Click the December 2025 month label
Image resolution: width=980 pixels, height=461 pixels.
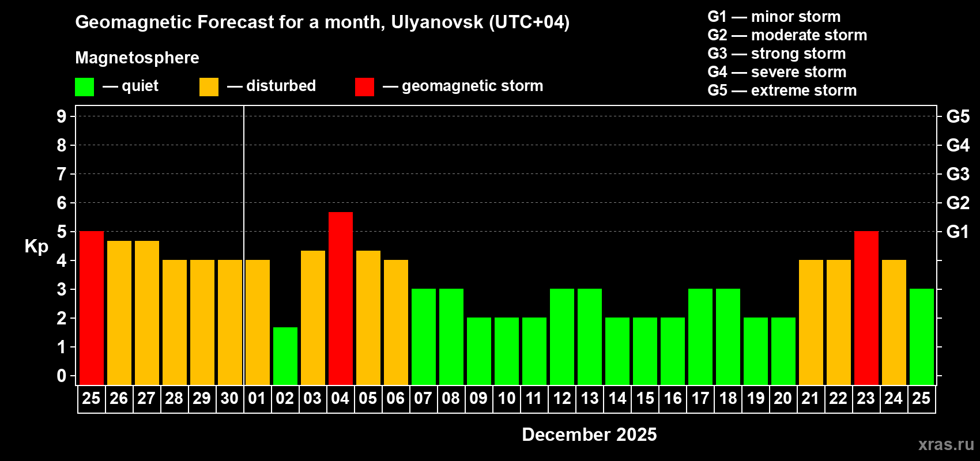(x=589, y=434)
